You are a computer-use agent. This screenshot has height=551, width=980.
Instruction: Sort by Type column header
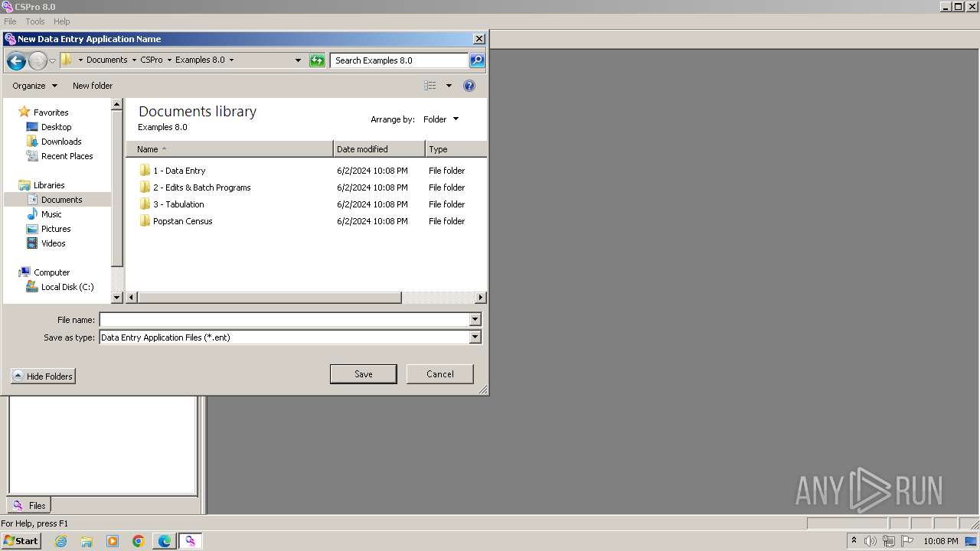[x=456, y=149]
